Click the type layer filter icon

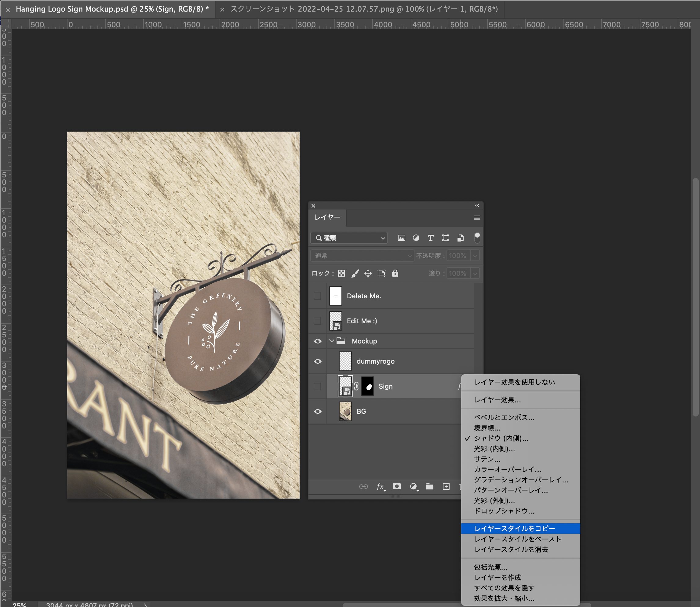tap(430, 238)
